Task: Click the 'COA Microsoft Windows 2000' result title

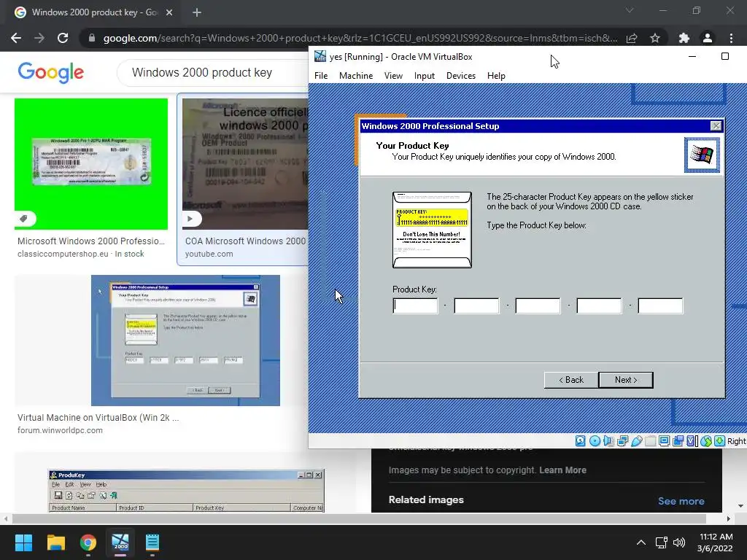Action: [245, 241]
